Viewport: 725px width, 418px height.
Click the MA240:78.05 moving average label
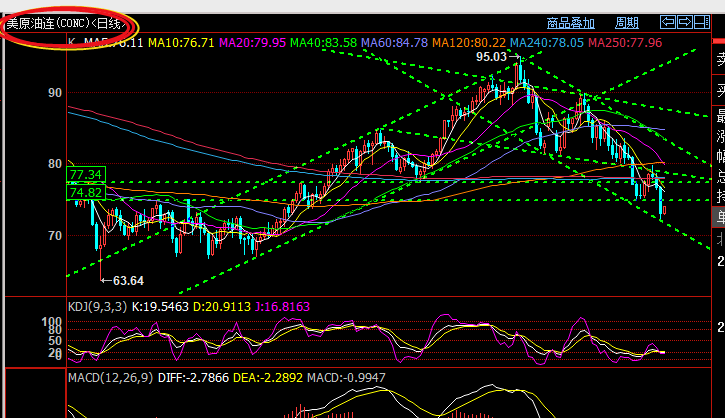click(x=547, y=43)
